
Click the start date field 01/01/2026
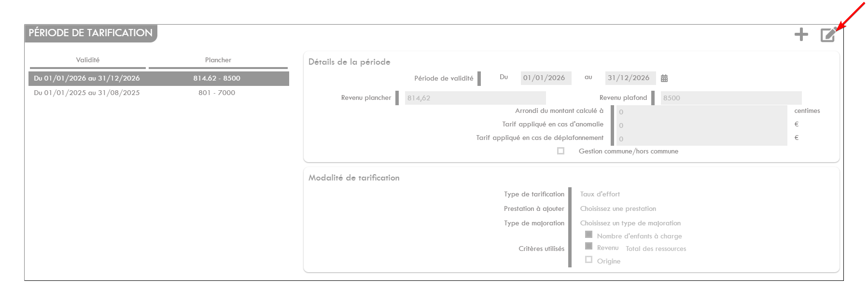coord(546,78)
